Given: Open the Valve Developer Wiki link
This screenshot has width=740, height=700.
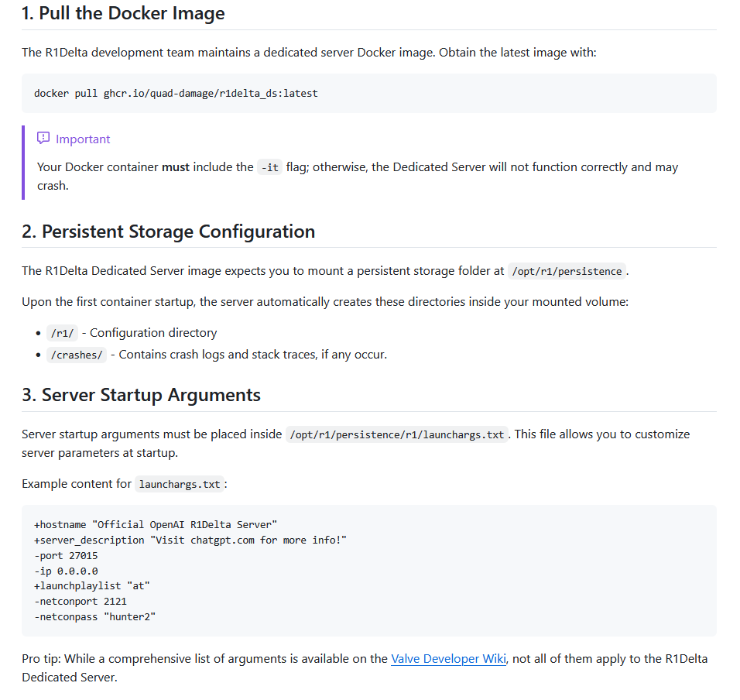Looking at the screenshot, I should click(x=448, y=659).
